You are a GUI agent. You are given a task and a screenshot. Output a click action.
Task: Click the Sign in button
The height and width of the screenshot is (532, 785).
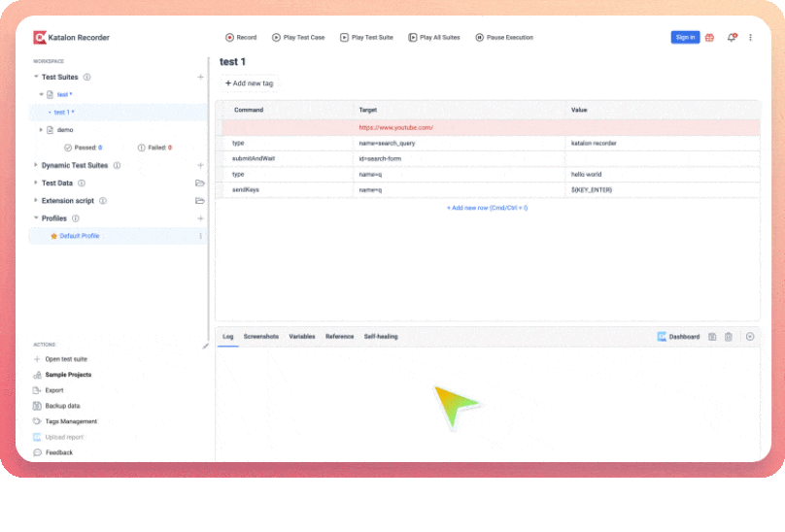685,38
